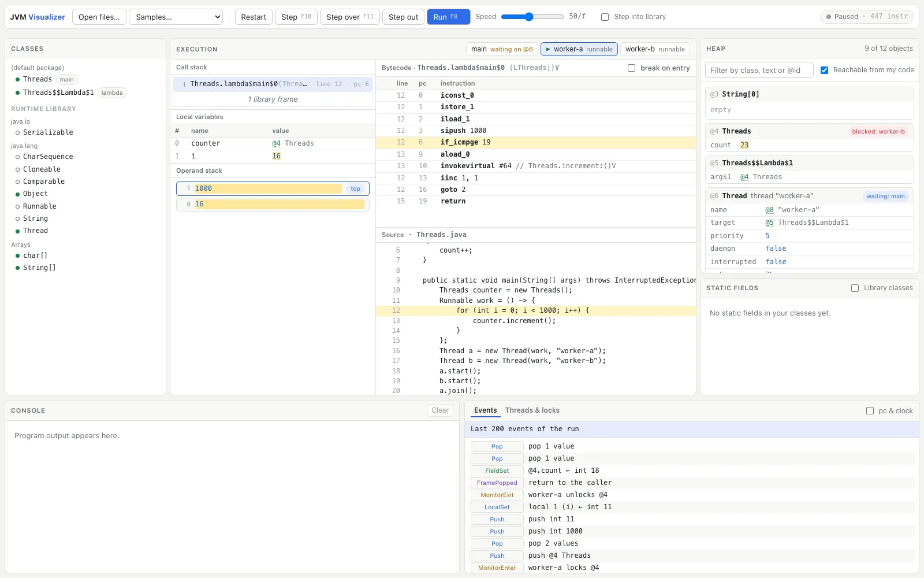This screenshot has width=924, height=578.
Task: Click the hollow circle next to Serializable
Action: point(17,132)
